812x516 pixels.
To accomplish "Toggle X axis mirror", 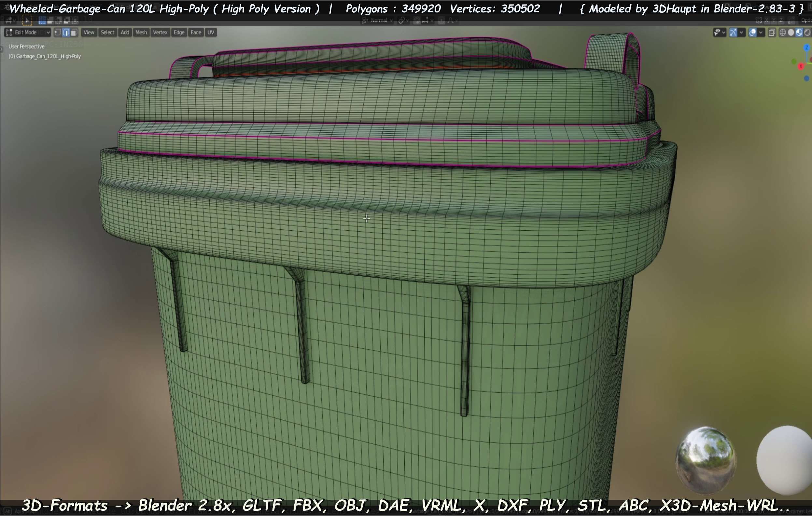I will tap(766, 21).
